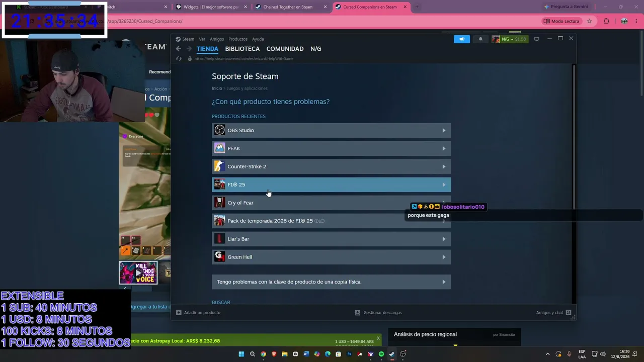This screenshot has height=362, width=644.
Task: Open Steam notifications bell
Action: click(480, 39)
